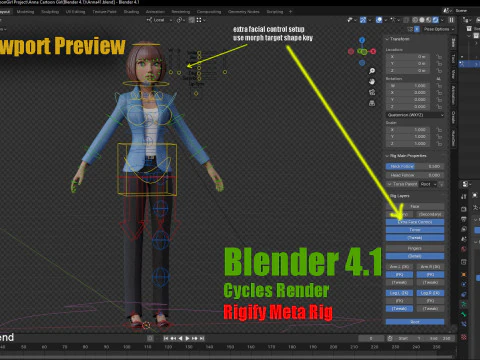
Task: Open the Tool properties tab icon
Action: coord(464,197)
